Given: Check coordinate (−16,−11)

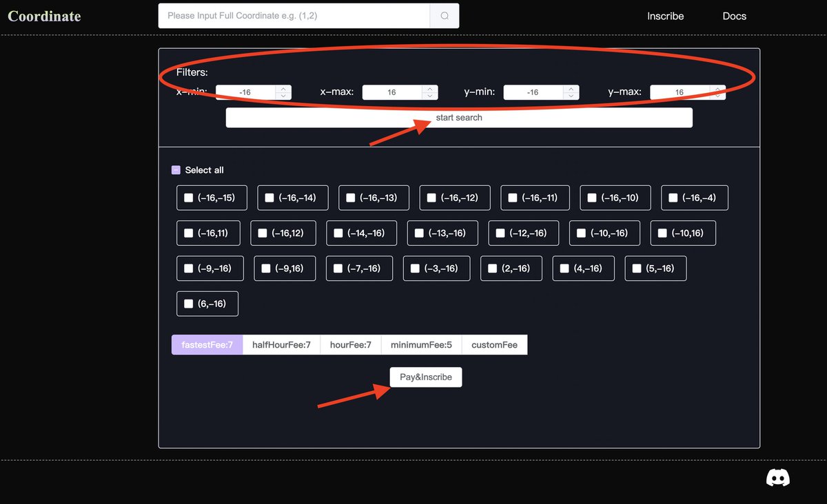Looking at the screenshot, I should point(513,198).
